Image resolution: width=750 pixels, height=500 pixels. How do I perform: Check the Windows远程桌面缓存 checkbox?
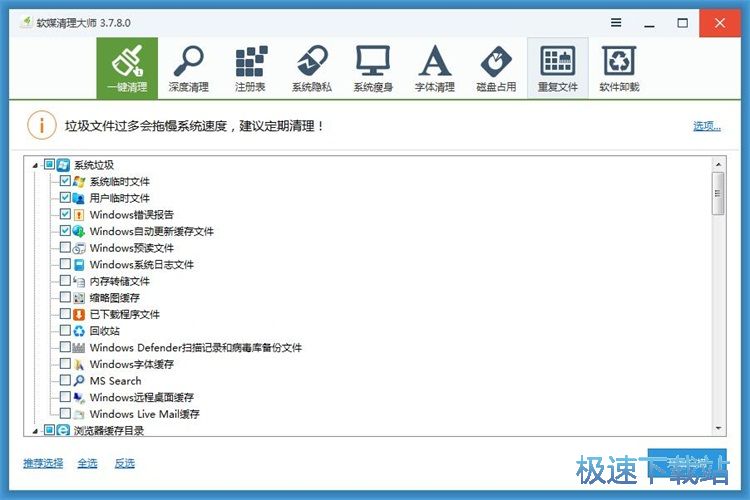[x=65, y=397]
